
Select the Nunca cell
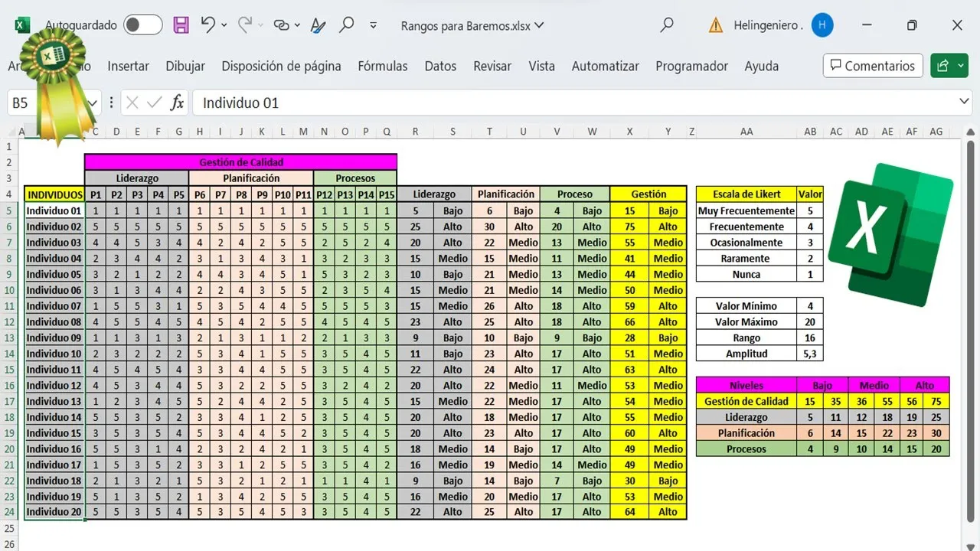point(746,274)
